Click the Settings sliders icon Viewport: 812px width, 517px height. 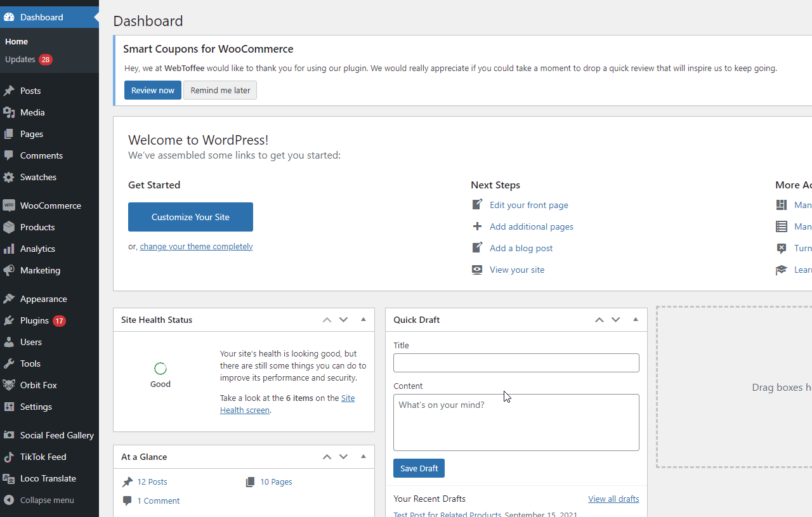point(9,407)
